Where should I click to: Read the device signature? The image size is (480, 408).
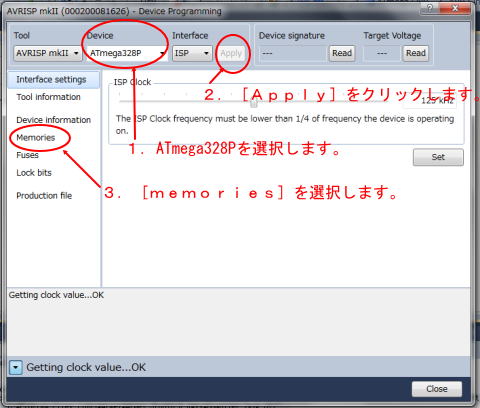(x=342, y=53)
